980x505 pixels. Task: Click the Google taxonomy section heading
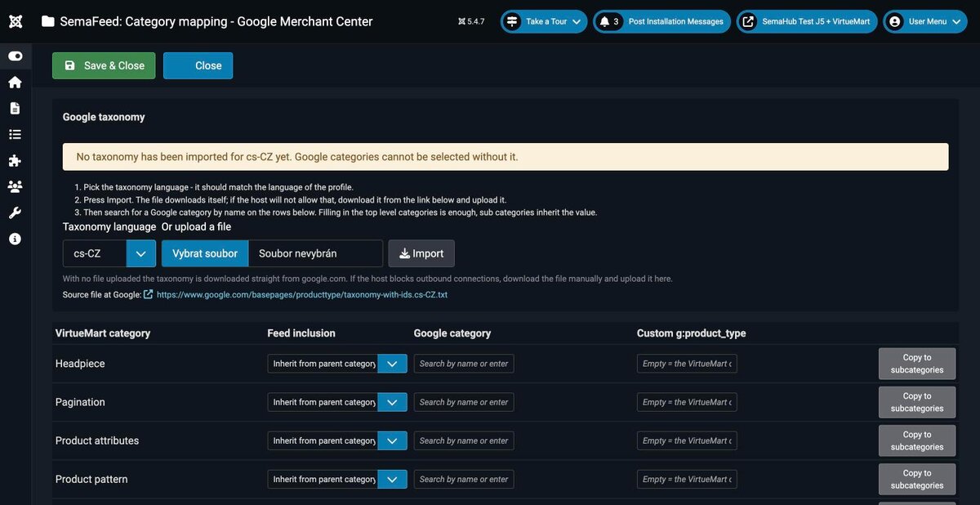[104, 117]
